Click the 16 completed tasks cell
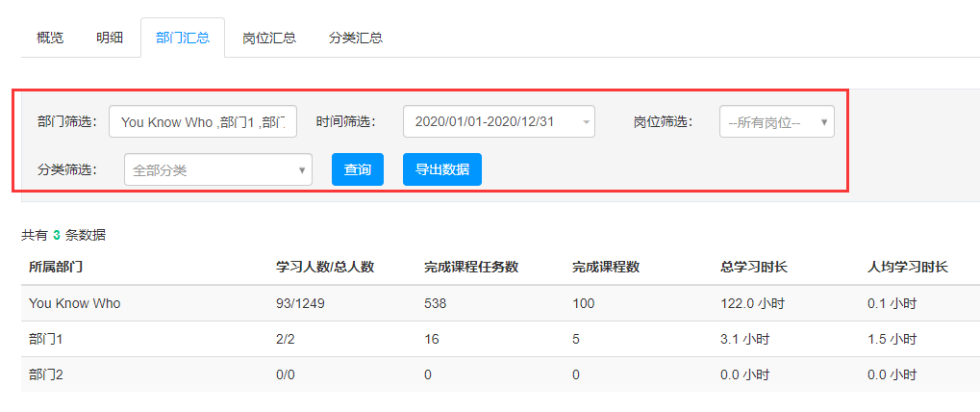The height and width of the screenshot is (412, 980). pyautogui.click(x=431, y=340)
